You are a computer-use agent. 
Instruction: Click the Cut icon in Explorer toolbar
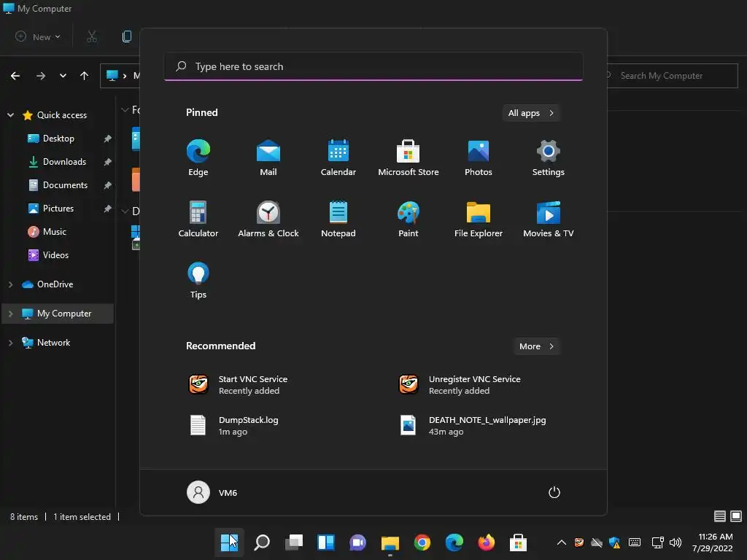[92, 36]
